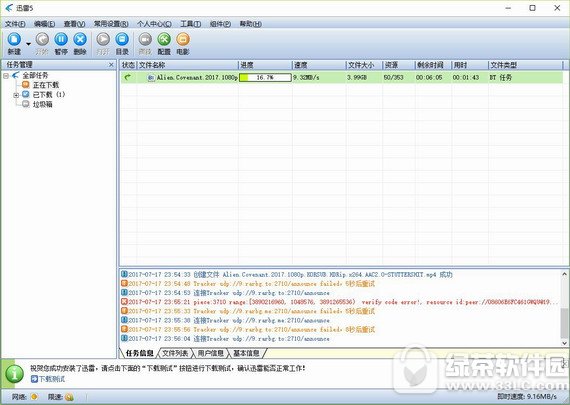Click the 9.32MB/s speed cell
Viewport: 570px width, 405px height.
[306, 77]
